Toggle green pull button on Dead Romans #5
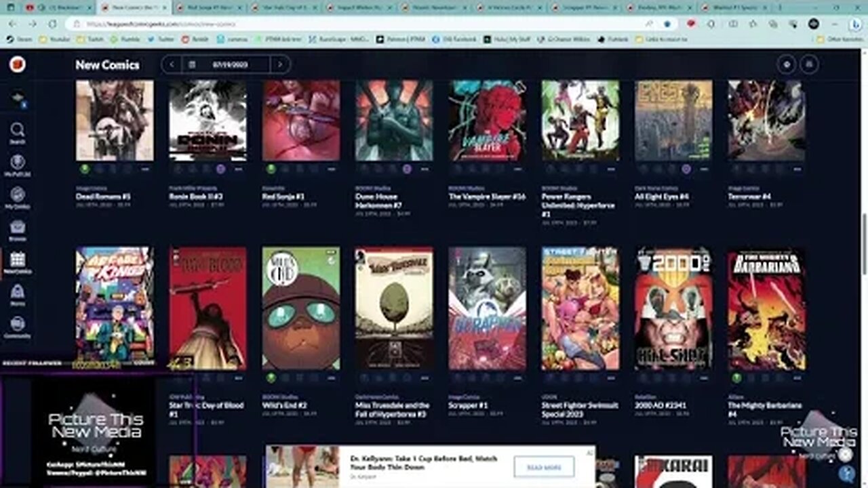This screenshot has height=488, width=868. [85, 169]
